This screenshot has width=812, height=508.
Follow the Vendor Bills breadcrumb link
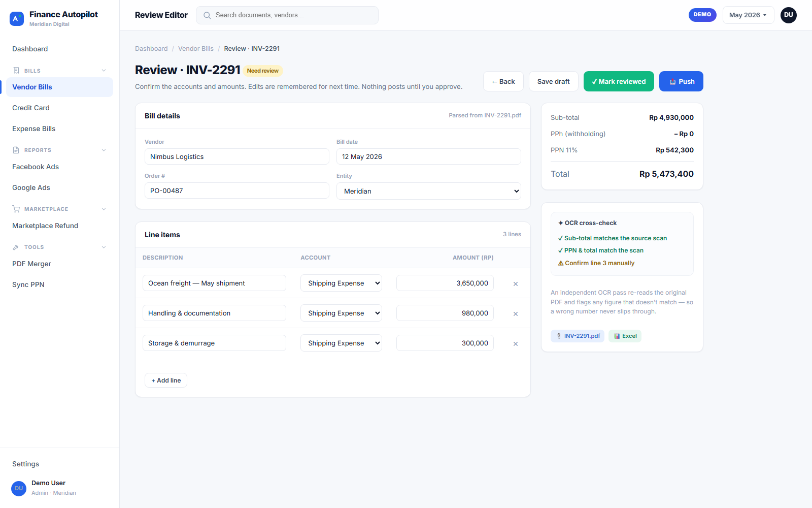[x=196, y=49]
